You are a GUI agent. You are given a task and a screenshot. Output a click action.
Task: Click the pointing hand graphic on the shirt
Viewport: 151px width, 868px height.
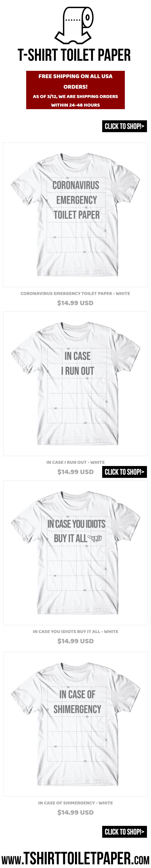[x=95, y=538]
